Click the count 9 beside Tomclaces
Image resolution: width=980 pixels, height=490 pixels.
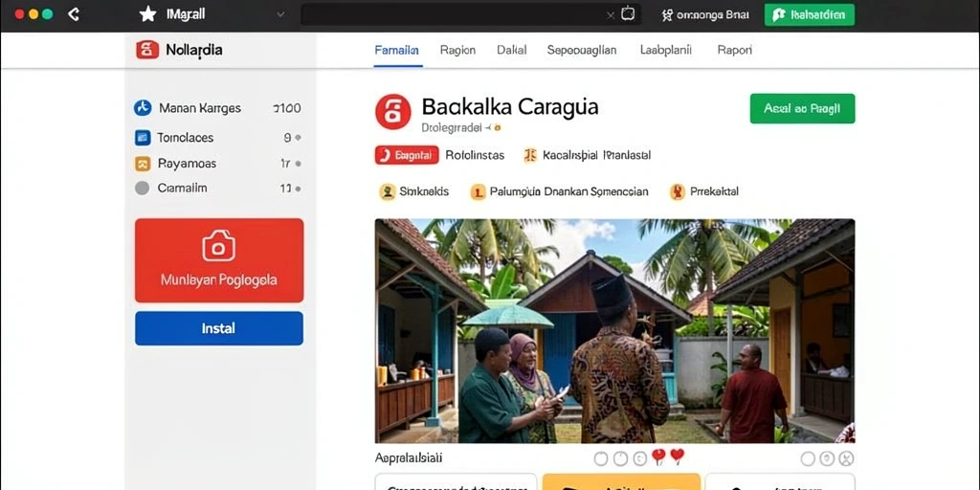[x=287, y=138]
